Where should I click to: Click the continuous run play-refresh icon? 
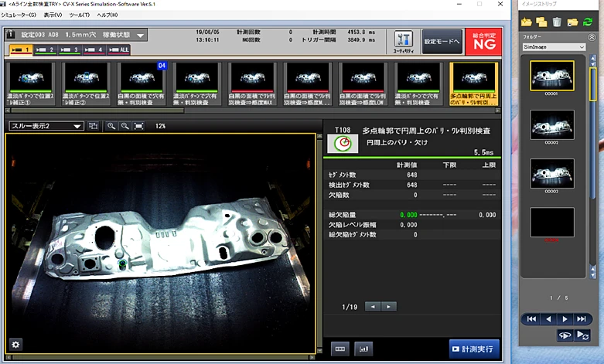click(582, 335)
